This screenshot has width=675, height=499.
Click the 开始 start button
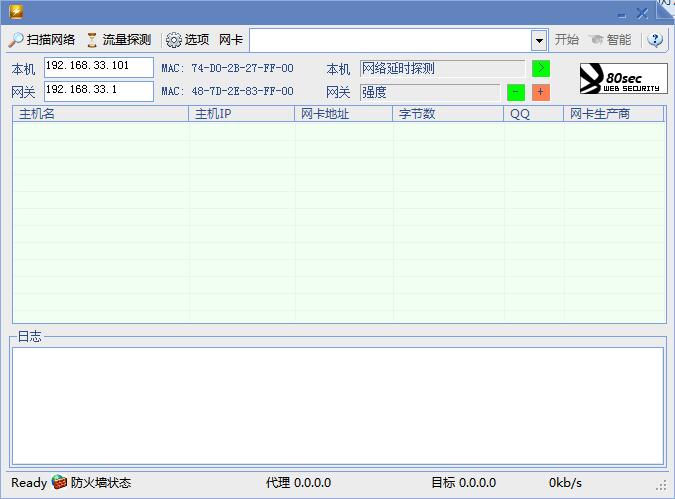pos(566,40)
